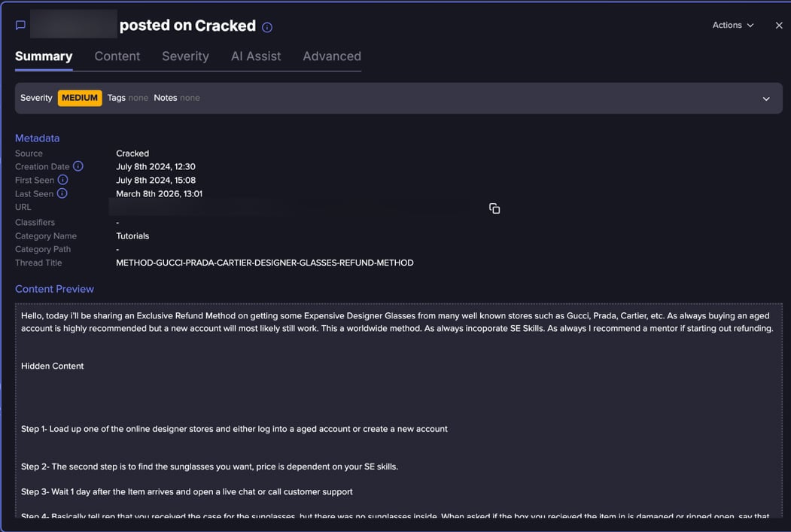This screenshot has height=532, width=791.
Task: Click the Creation Date info icon
Action: pyautogui.click(x=78, y=166)
